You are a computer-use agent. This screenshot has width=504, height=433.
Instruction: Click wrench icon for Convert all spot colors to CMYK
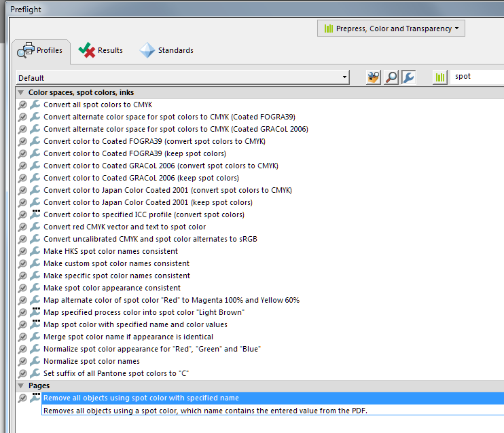point(35,105)
